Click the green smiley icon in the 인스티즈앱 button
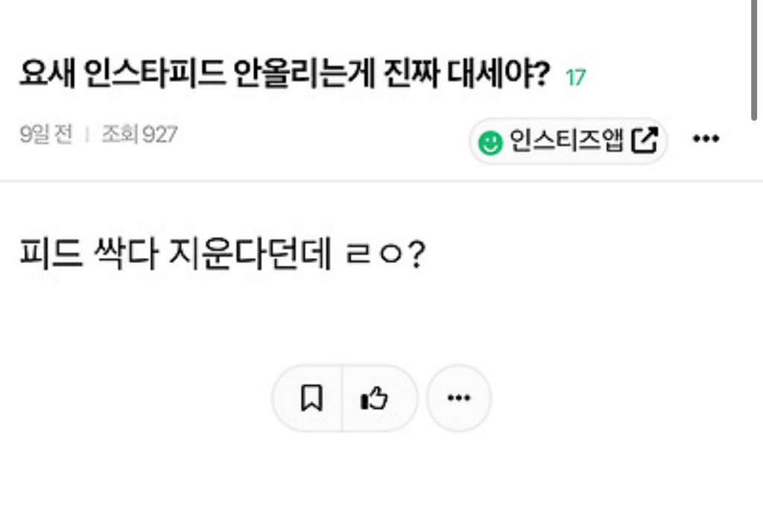Screen dimensions: 763x532 coord(490,142)
